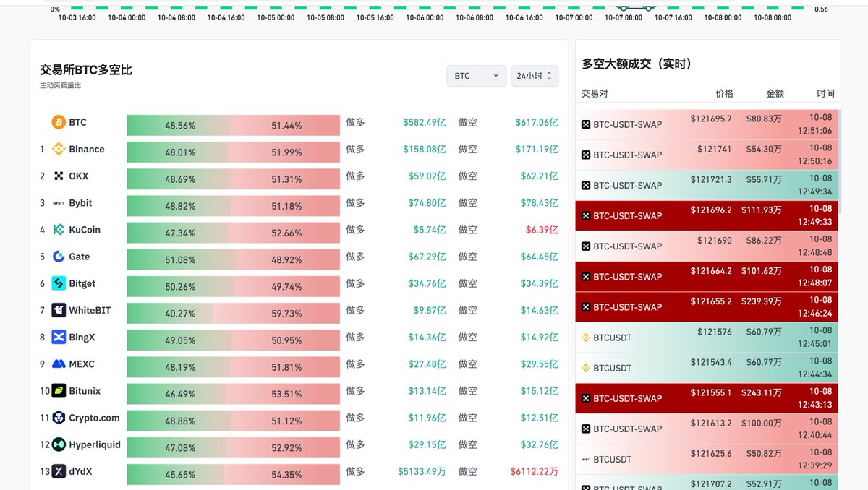Click BTC total long value $582.49亿
Screen dimensions: 868x490
[x=424, y=123]
